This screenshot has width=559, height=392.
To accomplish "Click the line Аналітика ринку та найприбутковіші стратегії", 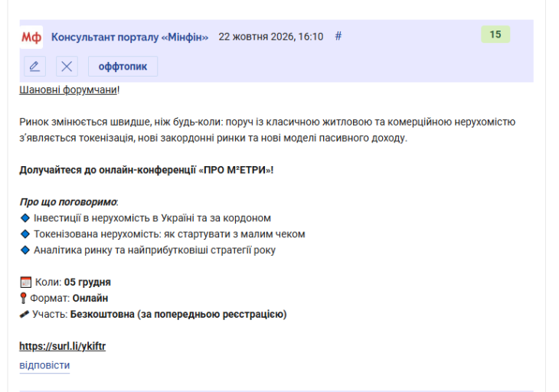I will tap(155, 250).
